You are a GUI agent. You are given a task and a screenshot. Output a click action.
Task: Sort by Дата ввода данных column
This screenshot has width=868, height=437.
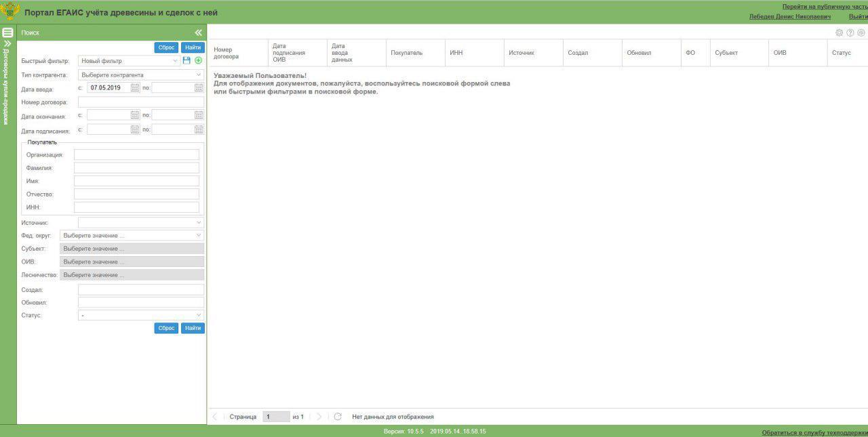click(356, 53)
